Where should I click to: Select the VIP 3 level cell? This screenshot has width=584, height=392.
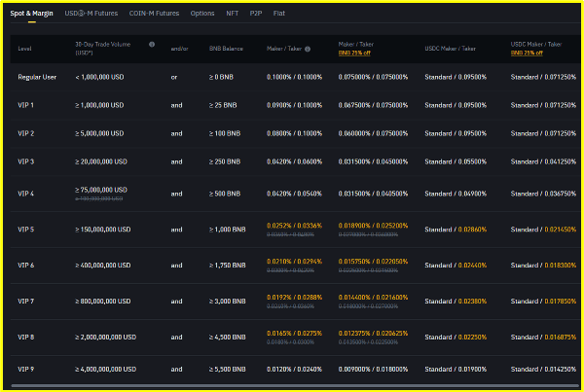coord(25,161)
